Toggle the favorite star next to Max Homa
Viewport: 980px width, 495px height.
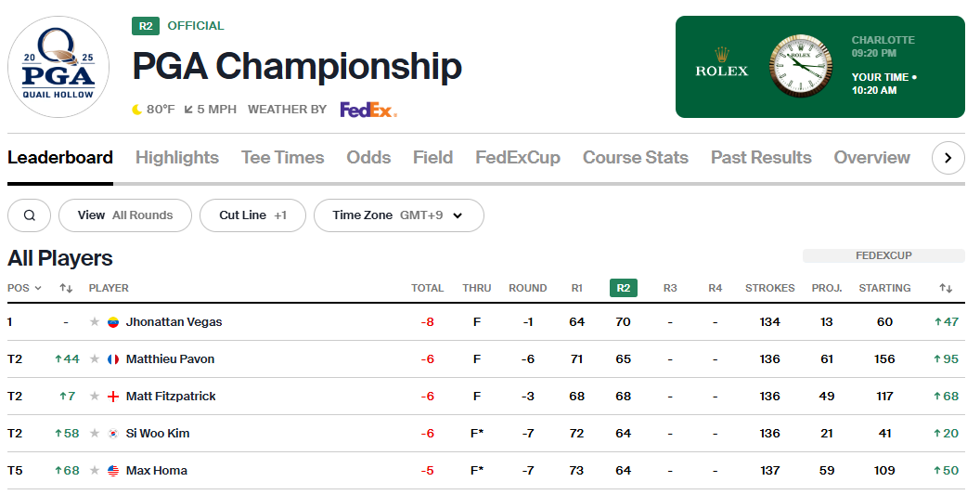click(95, 471)
